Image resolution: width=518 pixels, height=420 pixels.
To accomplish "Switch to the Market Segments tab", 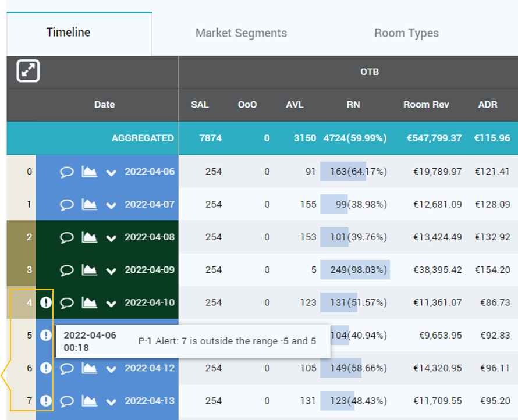I will coord(241,33).
